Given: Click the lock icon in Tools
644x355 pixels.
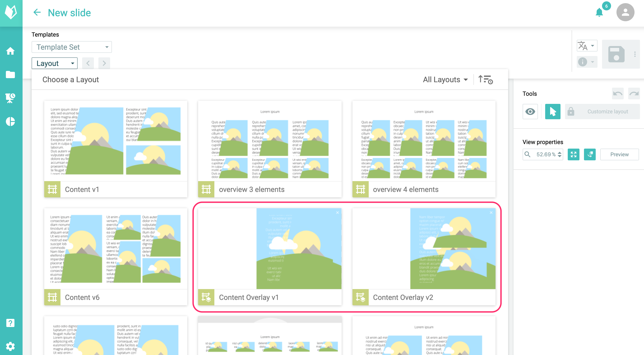Looking at the screenshot, I should pyautogui.click(x=571, y=112).
